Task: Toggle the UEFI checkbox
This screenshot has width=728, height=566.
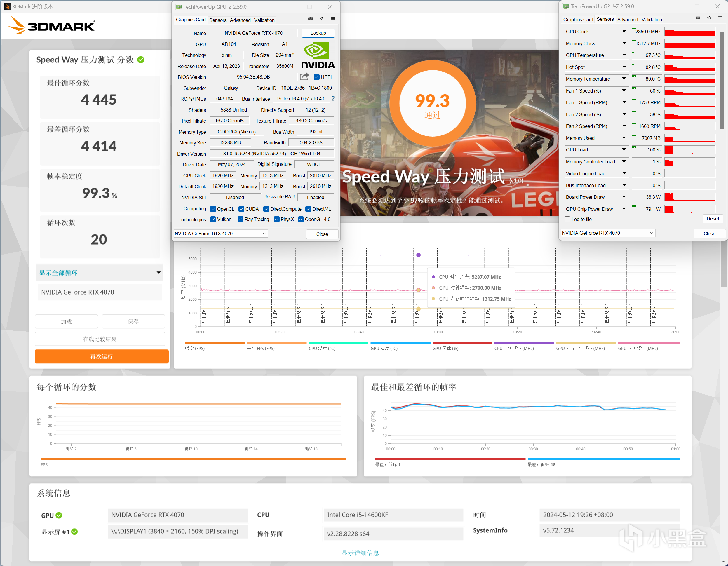Action: pyautogui.click(x=317, y=77)
